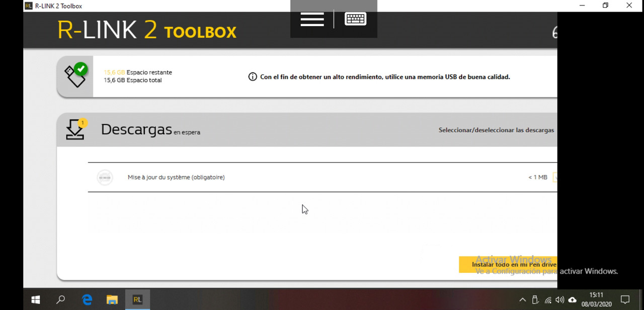Image resolution: width=644 pixels, height=310 pixels.
Task: Click the < 1 MB size value
Action: coord(537,177)
